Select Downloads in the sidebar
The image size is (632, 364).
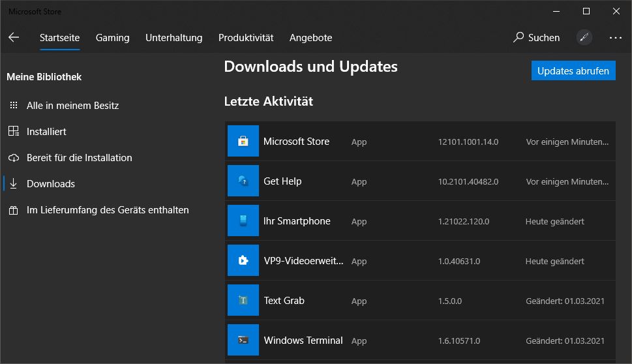pos(51,184)
